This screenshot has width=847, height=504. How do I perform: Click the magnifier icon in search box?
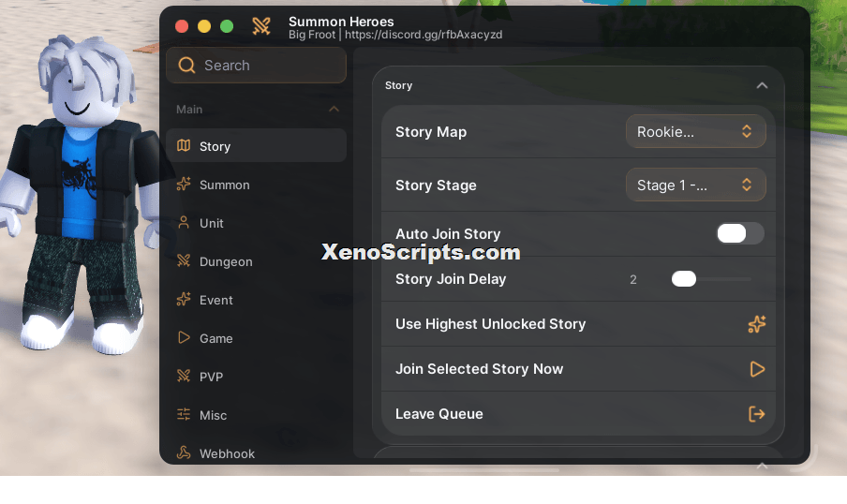(186, 66)
